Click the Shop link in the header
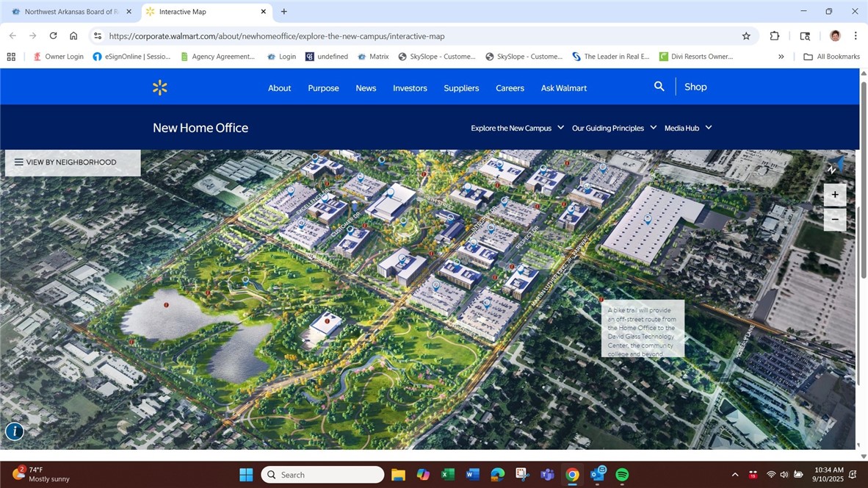Screen dimensions: 868x488 (695, 87)
